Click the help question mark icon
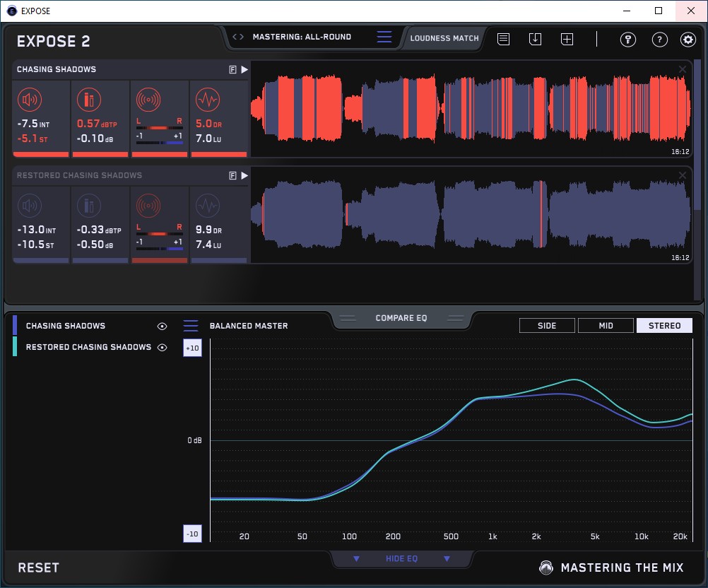Screen dimensions: 708x588 (x=659, y=40)
